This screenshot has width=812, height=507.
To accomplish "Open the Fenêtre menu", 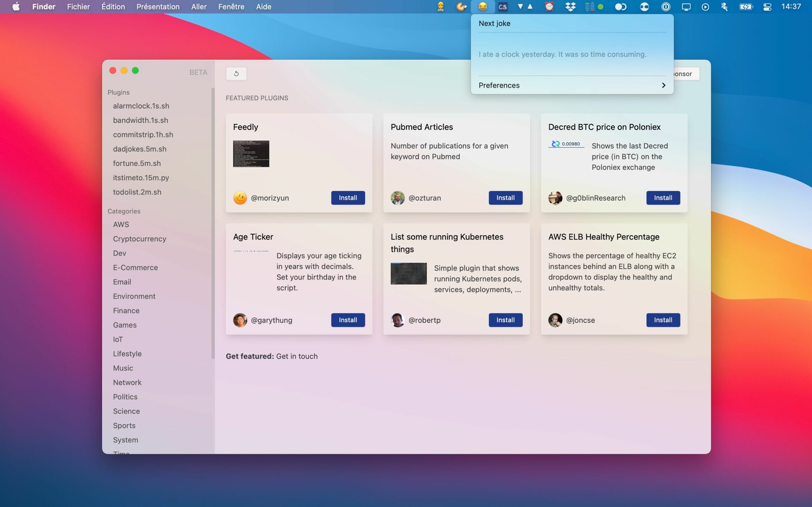I will pos(231,6).
